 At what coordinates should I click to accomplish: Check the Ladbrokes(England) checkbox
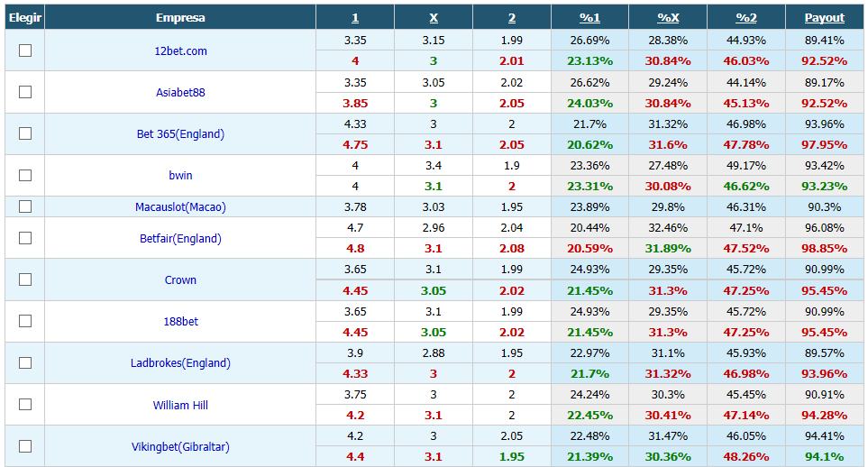pyautogui.click(x=25, y=362)
